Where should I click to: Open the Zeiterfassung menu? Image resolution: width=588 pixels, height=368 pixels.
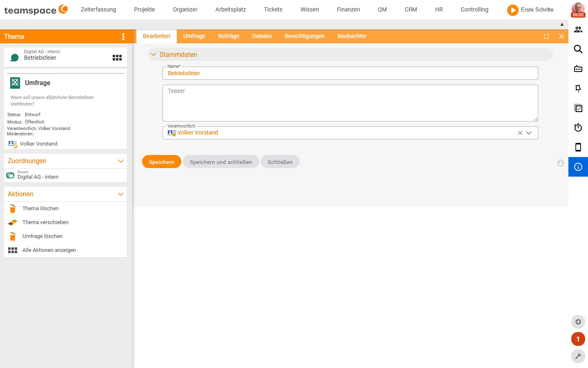[98, 9]
